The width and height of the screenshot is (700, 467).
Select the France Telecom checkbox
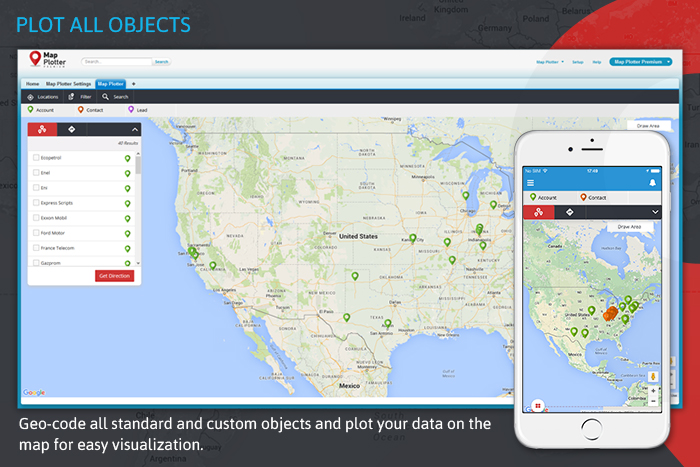36,247
